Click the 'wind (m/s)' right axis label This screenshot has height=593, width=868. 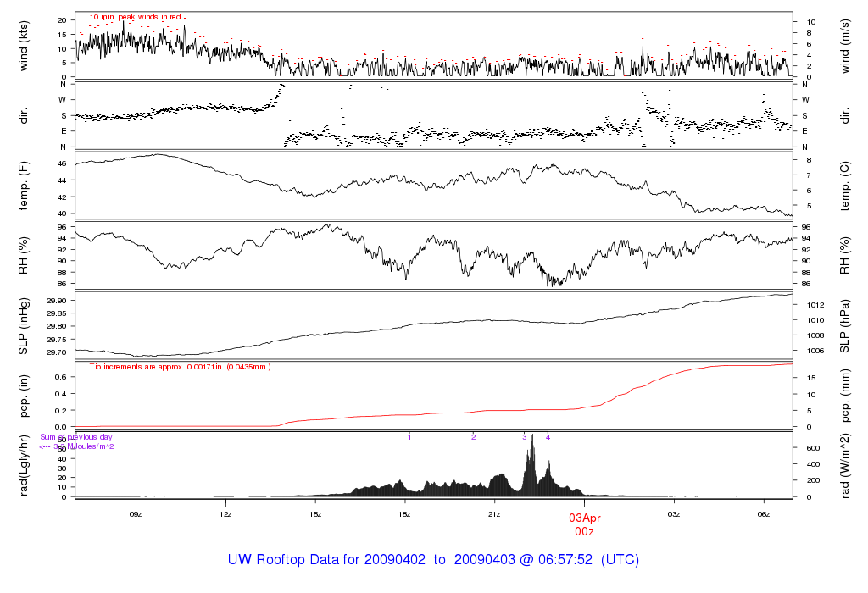tap(845, 46)
